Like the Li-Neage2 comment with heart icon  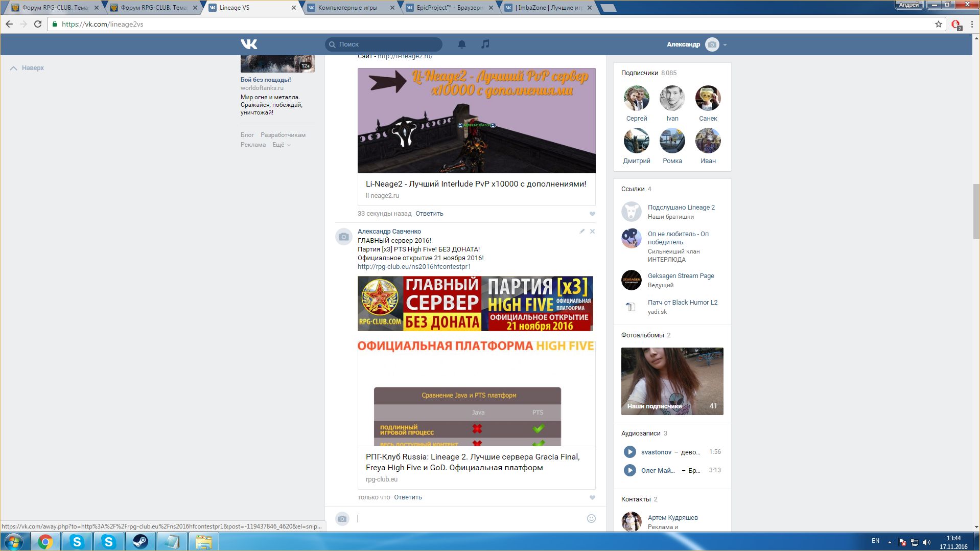pos(592,214)
